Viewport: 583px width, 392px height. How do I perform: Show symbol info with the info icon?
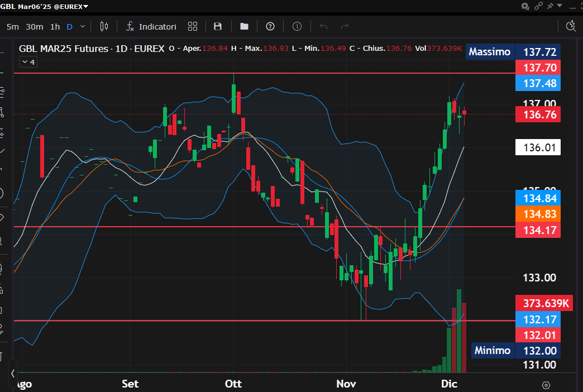click(297, 26)
